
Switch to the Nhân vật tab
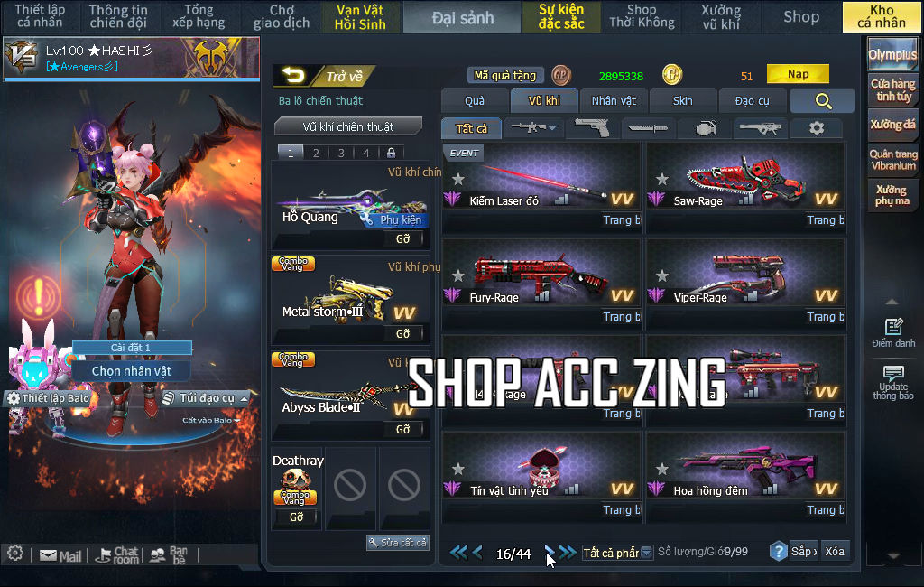point(614,101)
